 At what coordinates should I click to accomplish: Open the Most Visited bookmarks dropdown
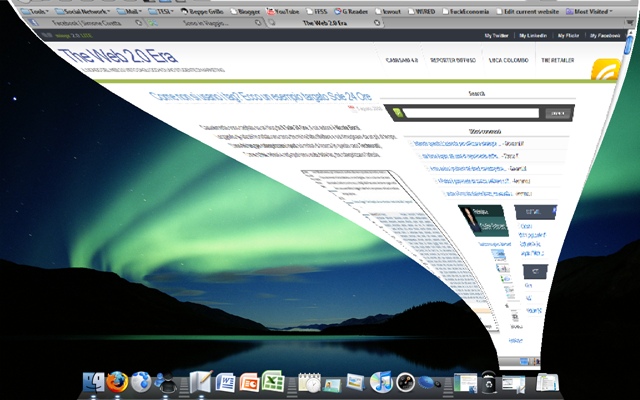pyautogui.click(x=589, y=11)
